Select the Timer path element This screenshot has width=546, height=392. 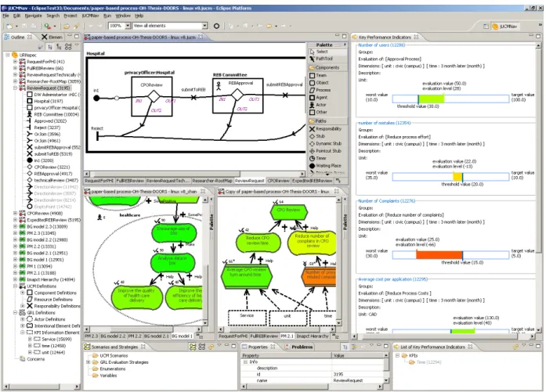[320, 158]
